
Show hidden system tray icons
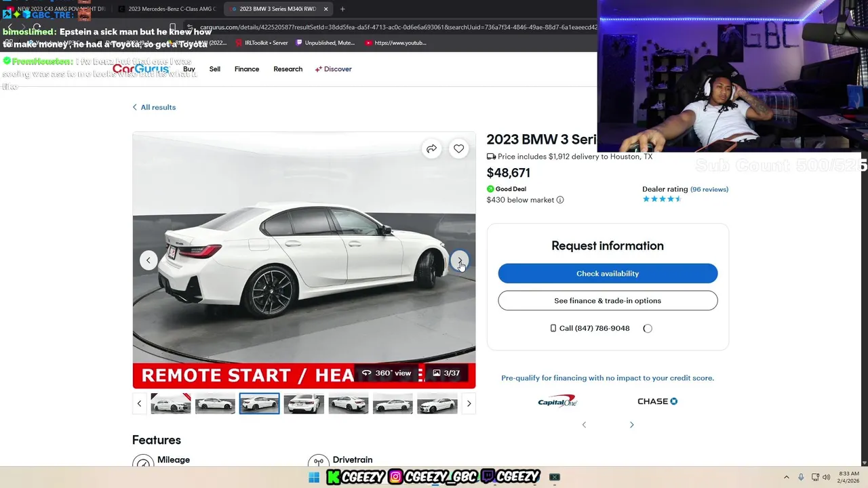[787, 477]
